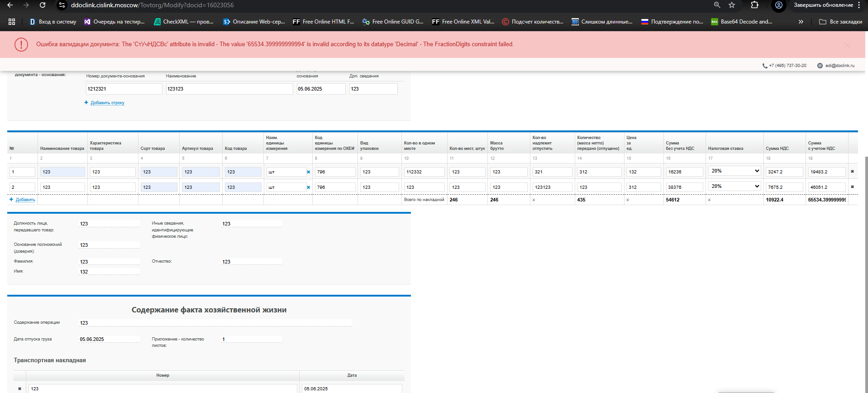Edit 'Фамилия' field
The image size is (868, 393).
[109, 262]
